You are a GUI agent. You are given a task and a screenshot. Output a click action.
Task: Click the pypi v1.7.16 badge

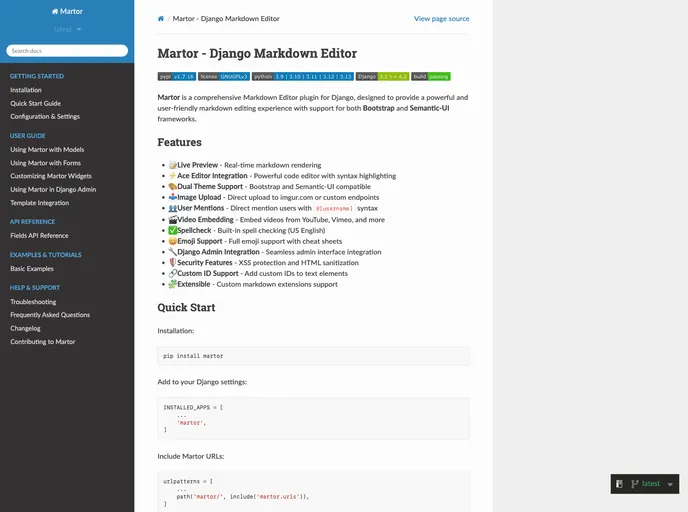177,76
